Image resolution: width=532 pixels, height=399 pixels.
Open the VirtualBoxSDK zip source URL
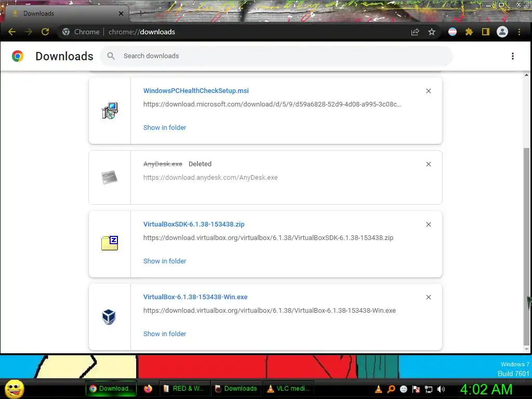tap(268, 238)
